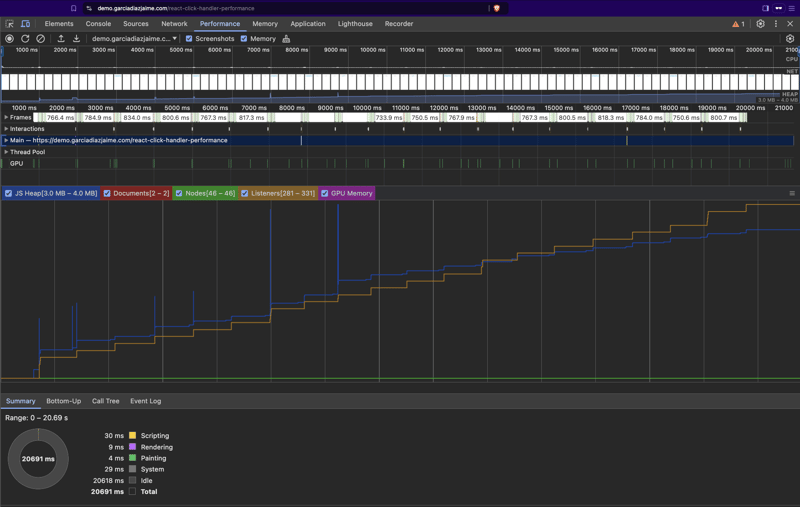Switch to the Event Log tab

(x=145, y=401)
